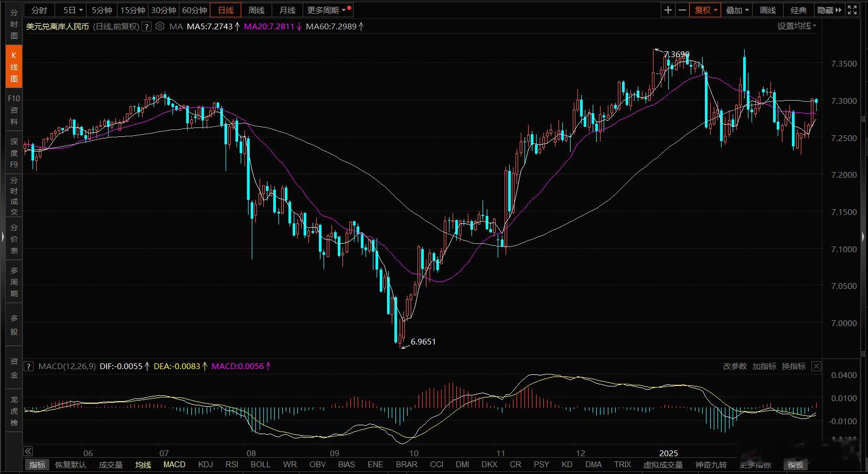Screen dimensions: 868x474
Task: Open 分时成交 sidebar item
Action: tap(14, 196)
